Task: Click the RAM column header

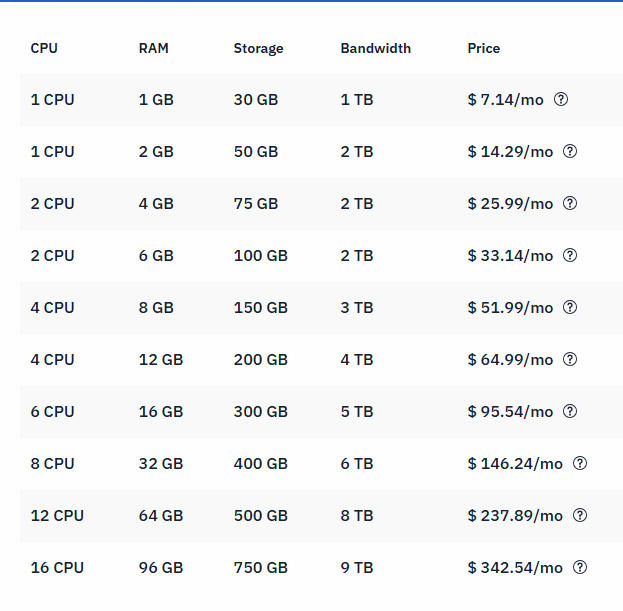Action: [153, 48]
